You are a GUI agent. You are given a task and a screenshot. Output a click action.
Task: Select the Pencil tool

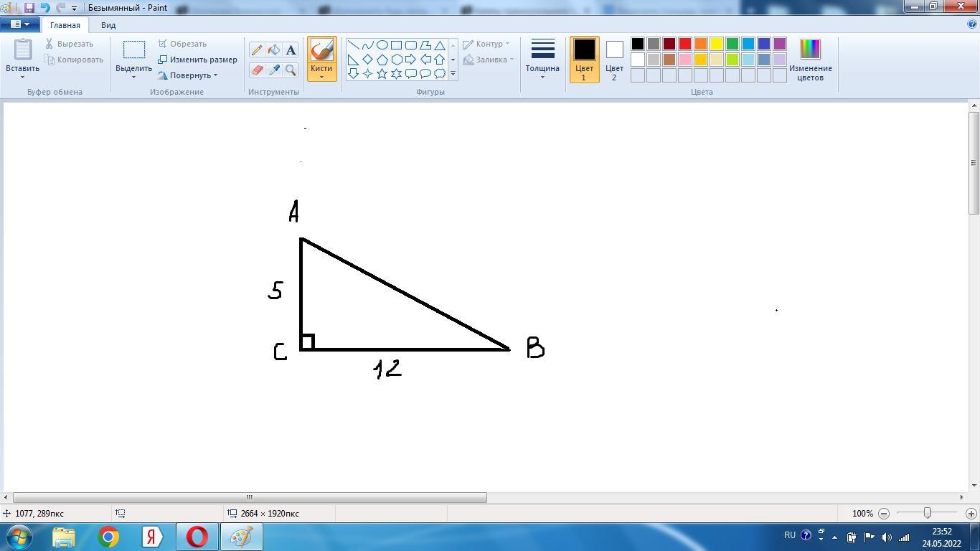coord(257,50)
